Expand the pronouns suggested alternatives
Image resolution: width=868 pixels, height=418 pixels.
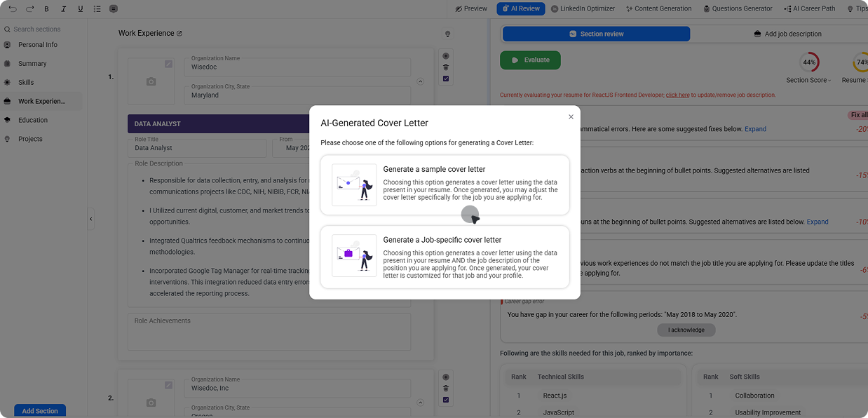pos(818,222)
